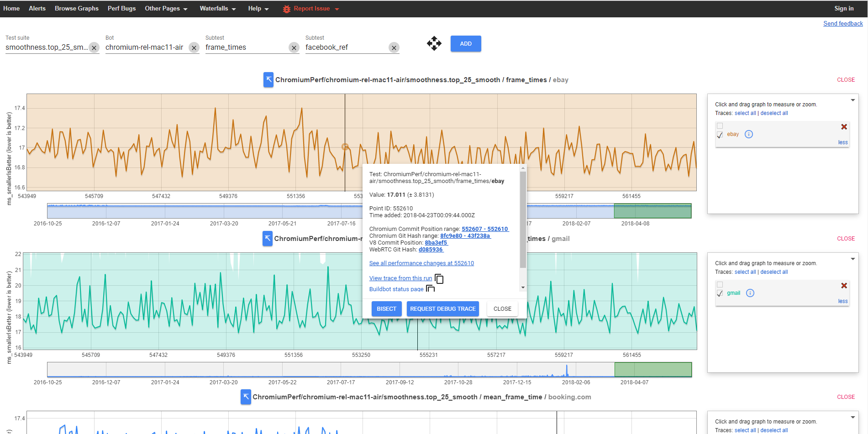This screenshot has height=434, width=868.
Task: Click the Report Issue bug icon
Action: (287, 9)
